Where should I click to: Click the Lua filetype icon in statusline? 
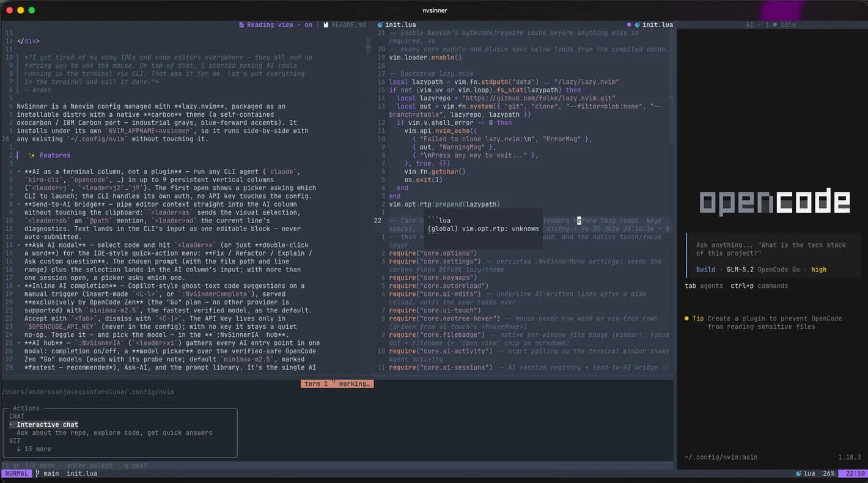(798, 473)
